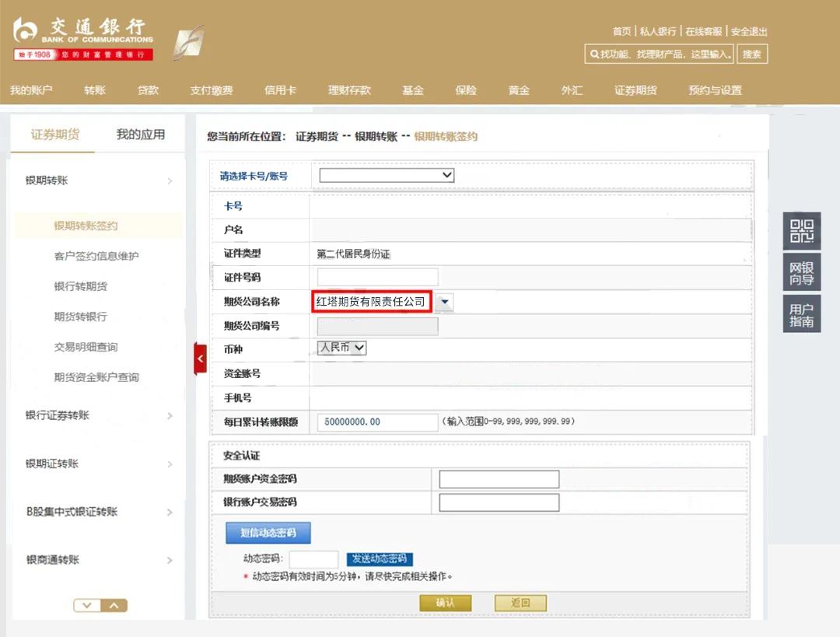Focus the 证件号码 input field
840x637 pixels.
point(378,277)
